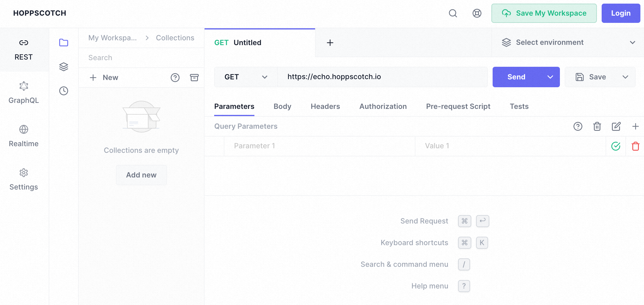Click the Login button
This screenshot has width=644, height=305.
(621, 13)
